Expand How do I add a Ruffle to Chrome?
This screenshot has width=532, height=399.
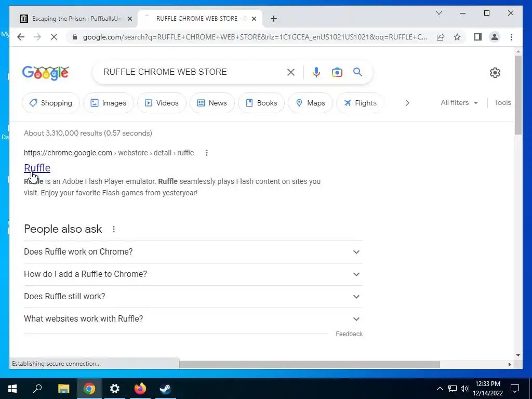[x=193, y=274]
